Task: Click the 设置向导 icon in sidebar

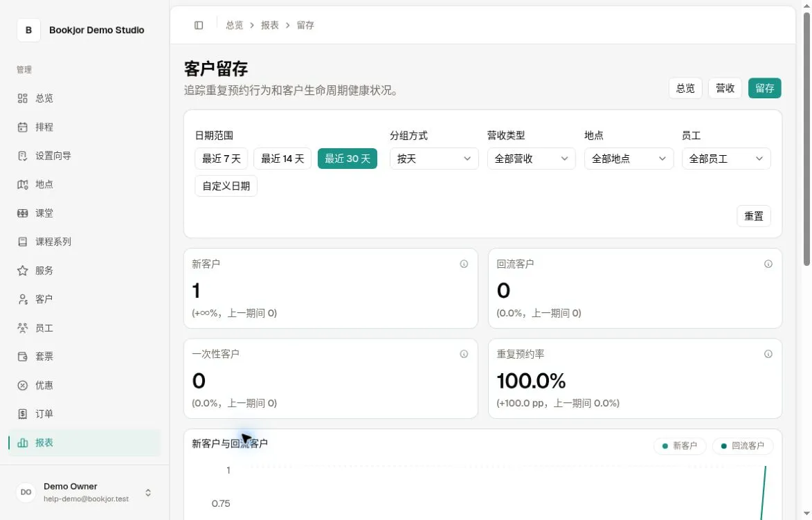Action: pyautogui.click(x=22, y=156)
